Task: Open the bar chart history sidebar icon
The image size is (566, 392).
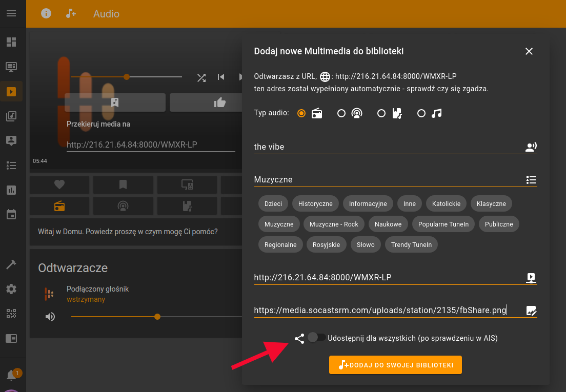Action: pos(11,190)
